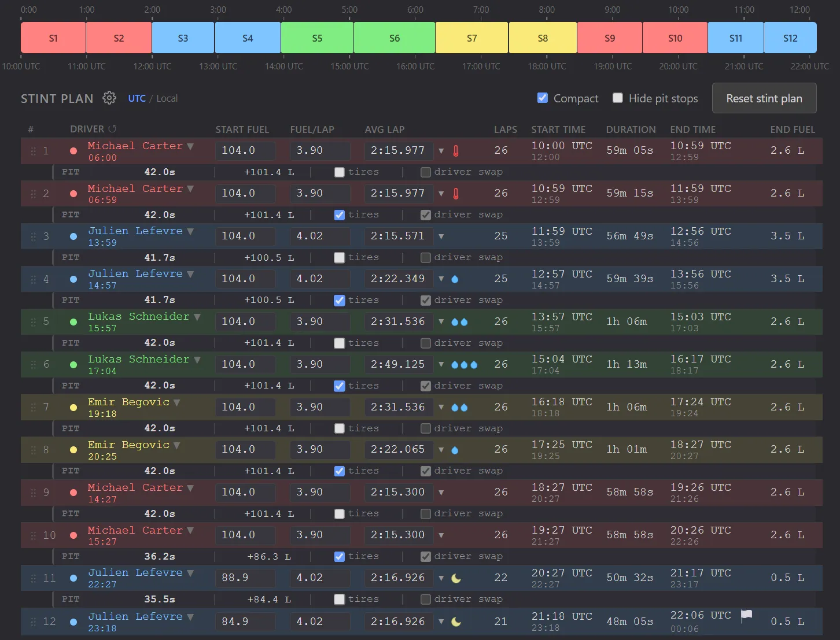Select timeline block S8
This screenshot has height=640, width=840.
tap(543, 38)
